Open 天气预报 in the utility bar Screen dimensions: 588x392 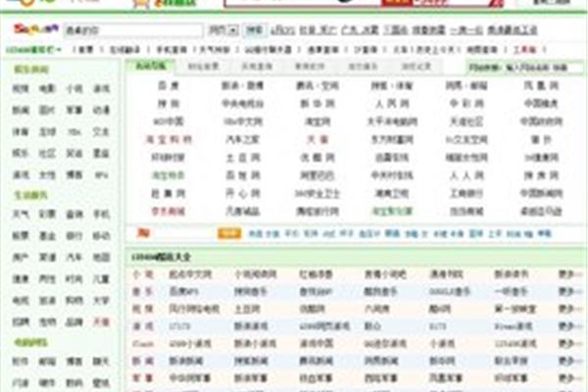[215, 50]
